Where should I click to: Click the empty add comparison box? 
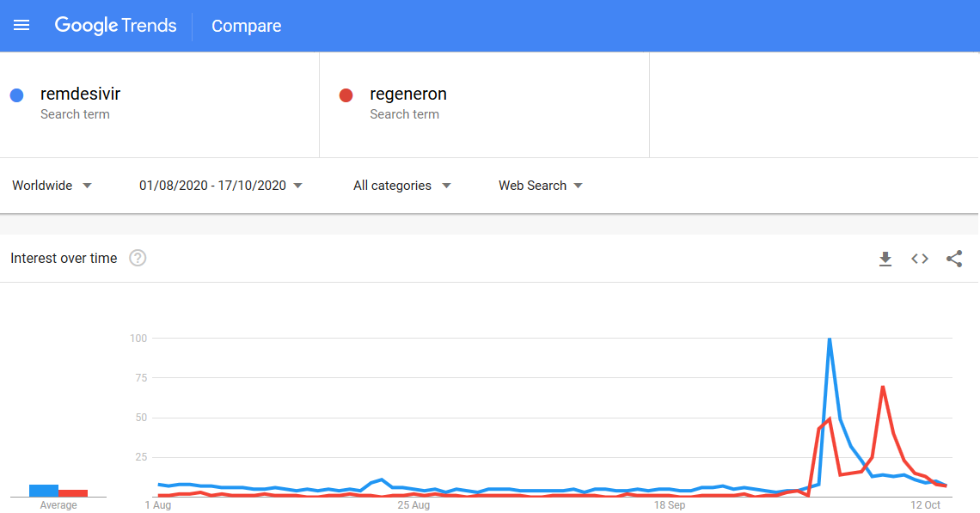tap(814, 105)
